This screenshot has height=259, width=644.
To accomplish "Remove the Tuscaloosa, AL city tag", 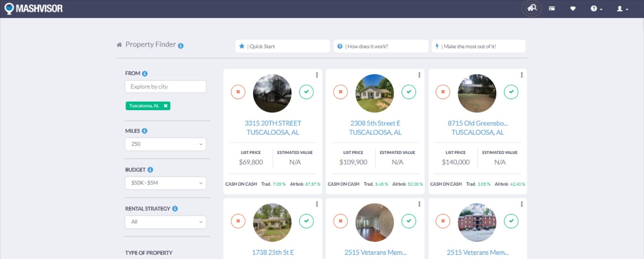I will [165, 106].
